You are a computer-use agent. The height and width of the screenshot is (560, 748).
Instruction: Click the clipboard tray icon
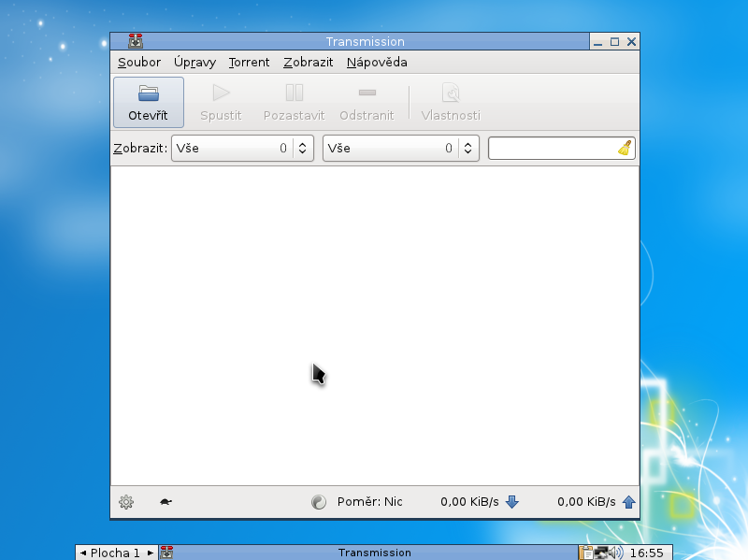click(586, 553)
